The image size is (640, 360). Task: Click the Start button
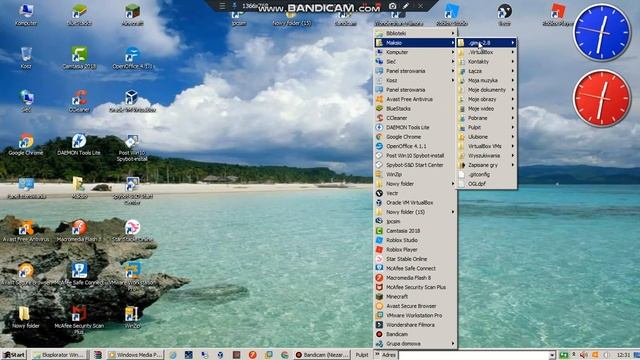(13, 355)
